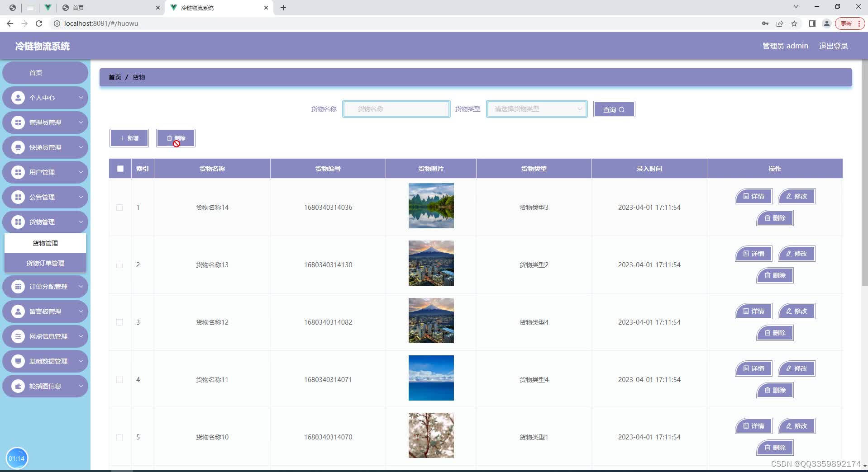The width and height of the screenshot is (868, 472).
Task: Check the box for 货物名称13 row
Action: click(x=119, y=265)
